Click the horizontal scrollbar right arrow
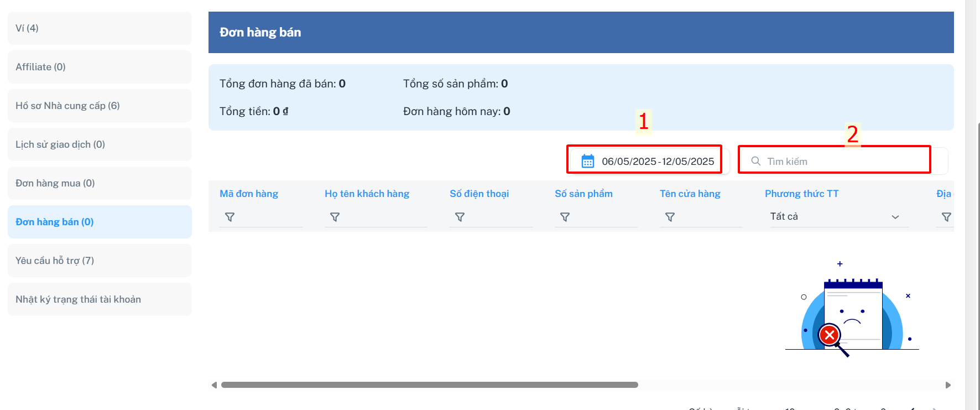Viewport: 980px width, 410px height. tap(948, 385)
